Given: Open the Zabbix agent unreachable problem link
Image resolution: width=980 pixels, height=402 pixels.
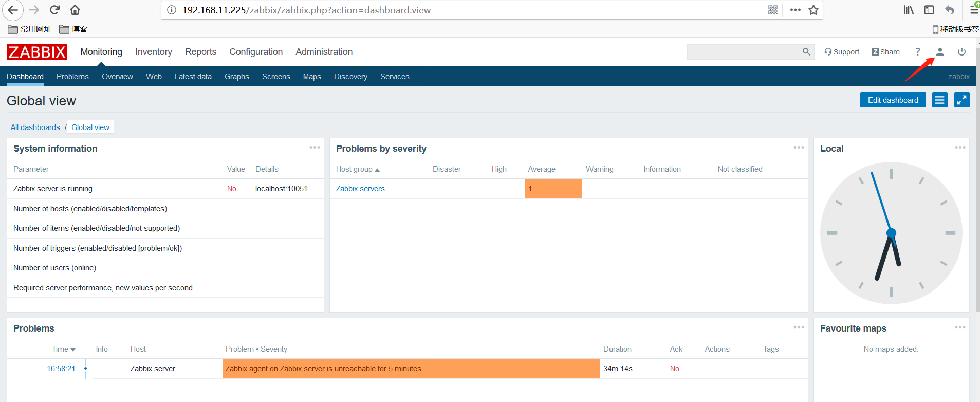Looking at the screenshot, I should (323, 369).
